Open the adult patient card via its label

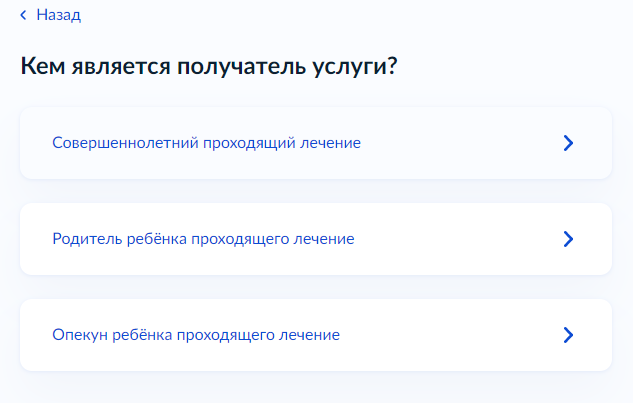point(206,143)
